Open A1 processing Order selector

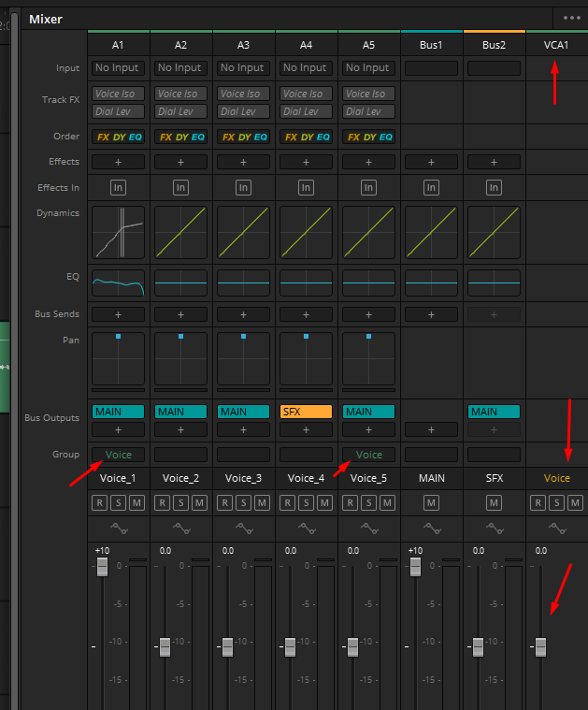click(x=118, y=137)
